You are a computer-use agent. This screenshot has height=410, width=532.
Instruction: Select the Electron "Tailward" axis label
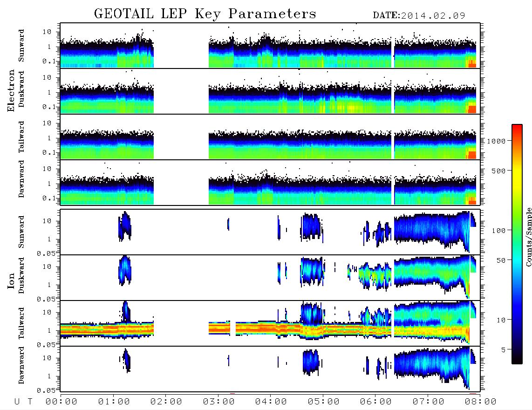(21, 137)
